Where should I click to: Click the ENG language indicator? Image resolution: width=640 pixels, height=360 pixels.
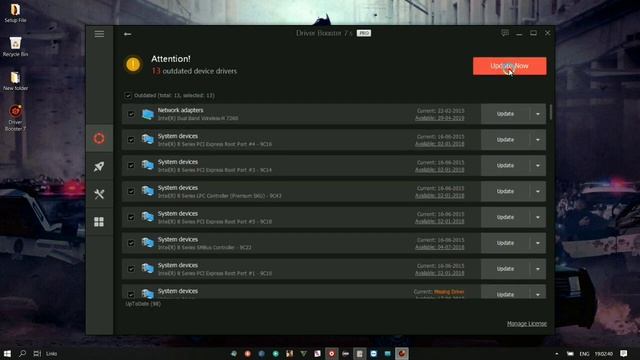[584, 353]
